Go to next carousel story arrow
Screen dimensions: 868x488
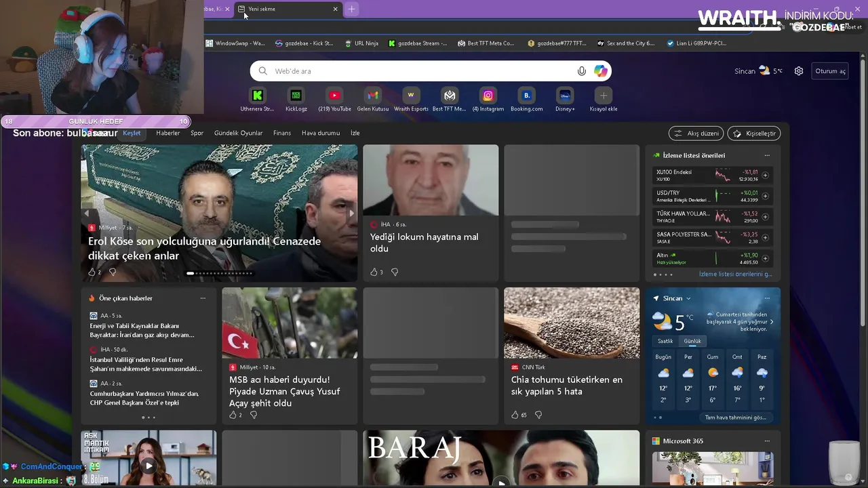(x=351, y=213)
